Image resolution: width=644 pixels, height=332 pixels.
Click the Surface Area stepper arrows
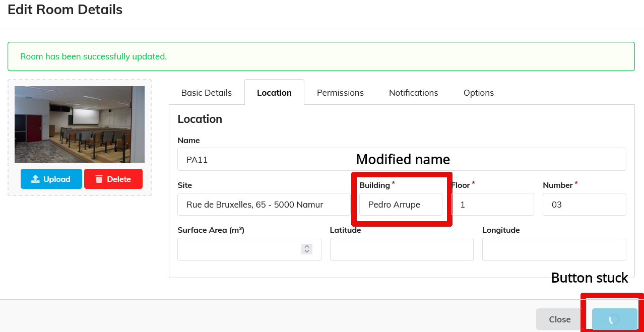click(306, 249)
